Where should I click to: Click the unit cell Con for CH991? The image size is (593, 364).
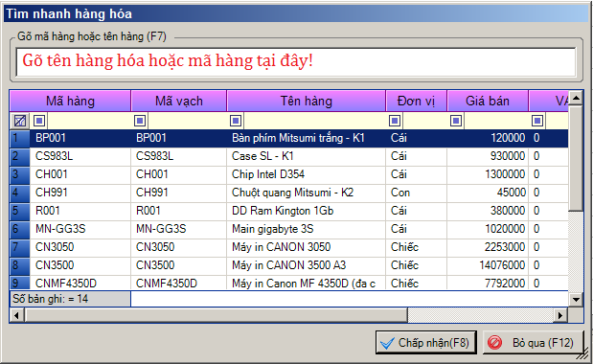[417, 193]
